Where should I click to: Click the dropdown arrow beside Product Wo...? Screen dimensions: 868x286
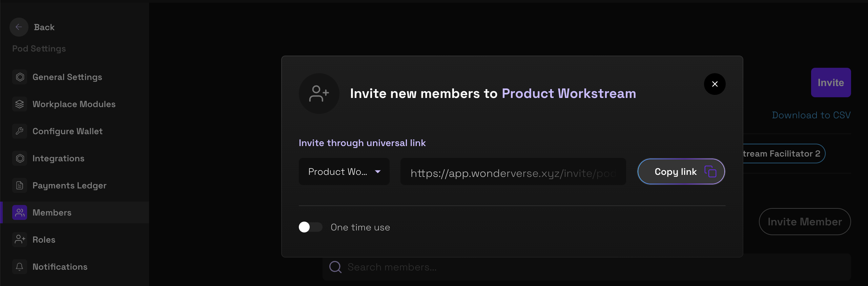[378, 172]
